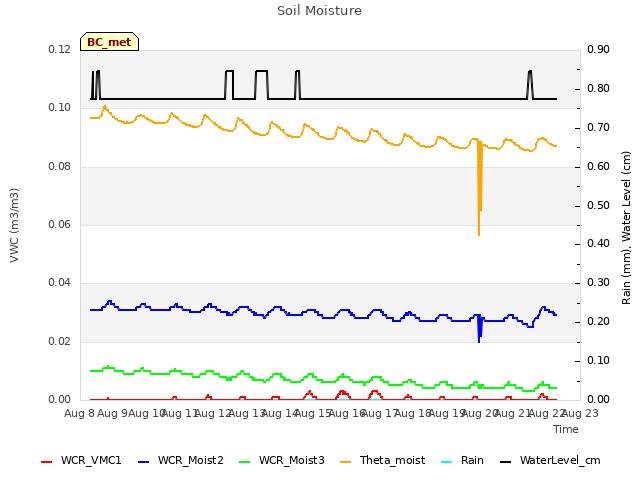Toggle Rain legend entry
This screenshot has width=640, height=480.
(x=462, y=460)
